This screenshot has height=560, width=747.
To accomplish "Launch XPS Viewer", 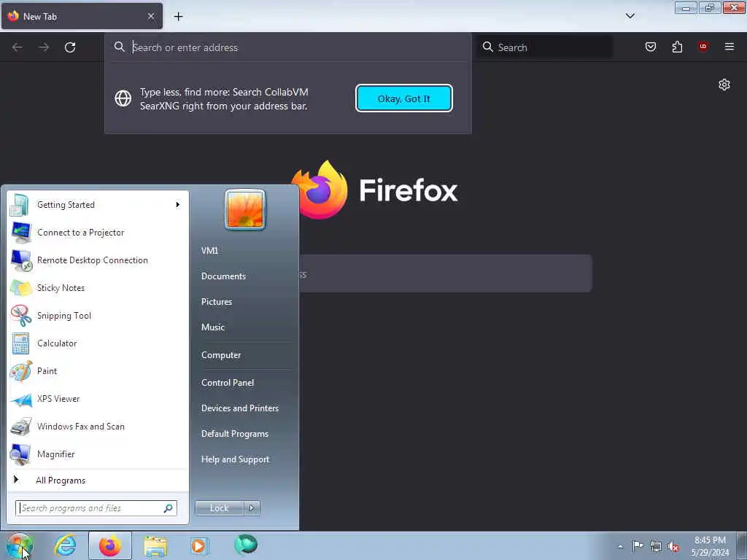I will pos(98,399).
